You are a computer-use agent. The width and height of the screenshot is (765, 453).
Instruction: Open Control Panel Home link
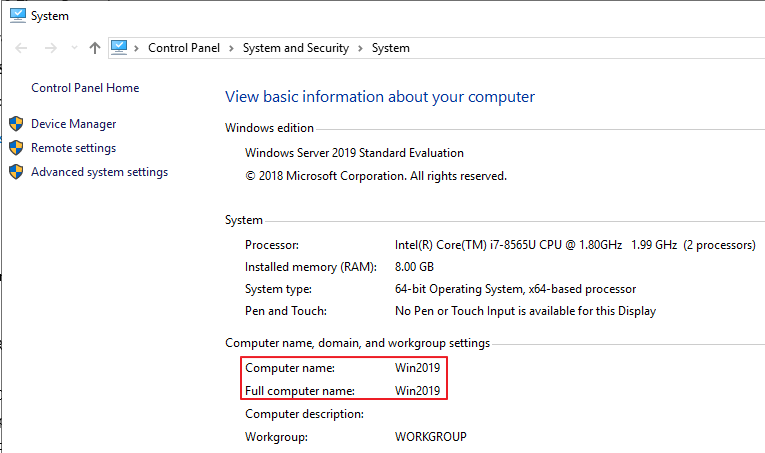coord(85,88)
